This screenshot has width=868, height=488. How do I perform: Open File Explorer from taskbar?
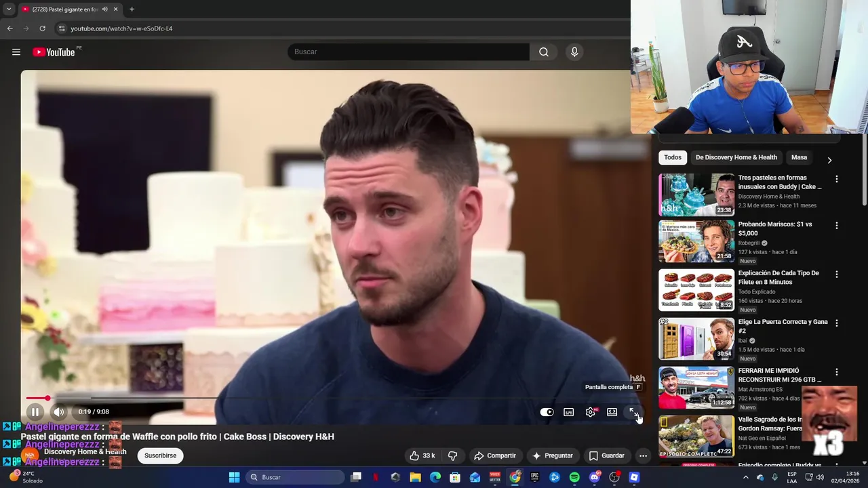(415, 477)
